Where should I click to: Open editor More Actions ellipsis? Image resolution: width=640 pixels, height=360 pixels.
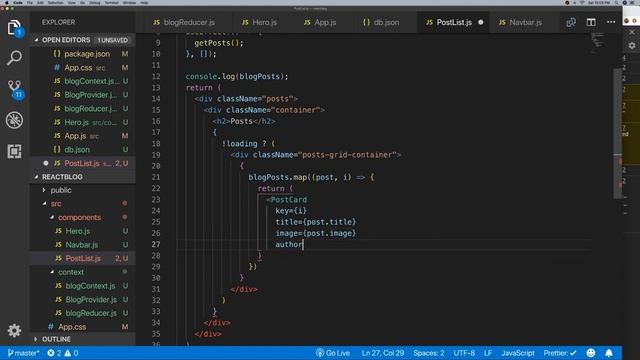611,22
